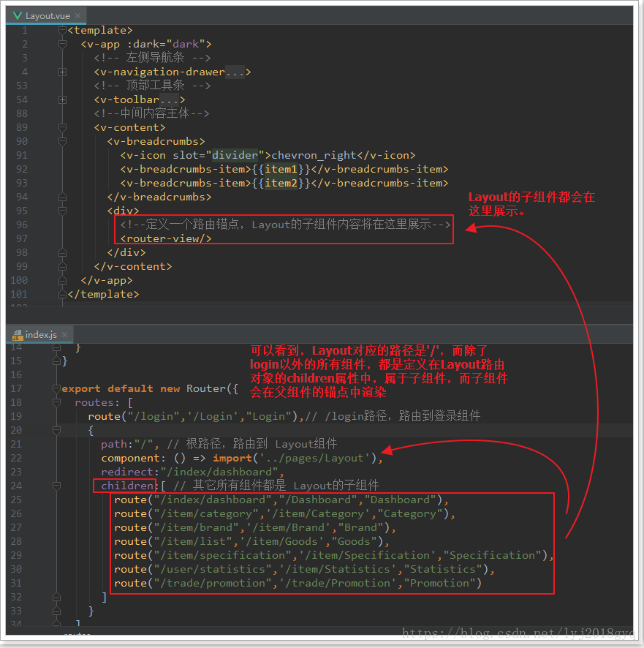
Task: Close the index.js tab
Action: click(x=65, y=334)
